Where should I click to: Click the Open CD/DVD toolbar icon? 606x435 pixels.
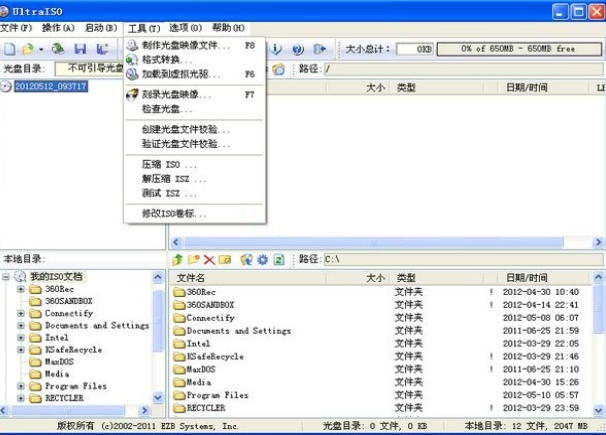click(58, 49)
